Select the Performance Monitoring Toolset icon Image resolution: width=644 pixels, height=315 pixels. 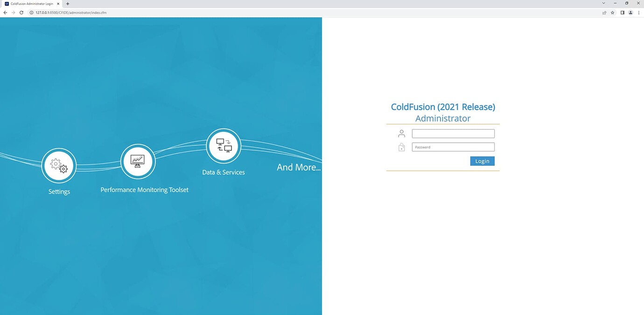(x=138, y=161)
